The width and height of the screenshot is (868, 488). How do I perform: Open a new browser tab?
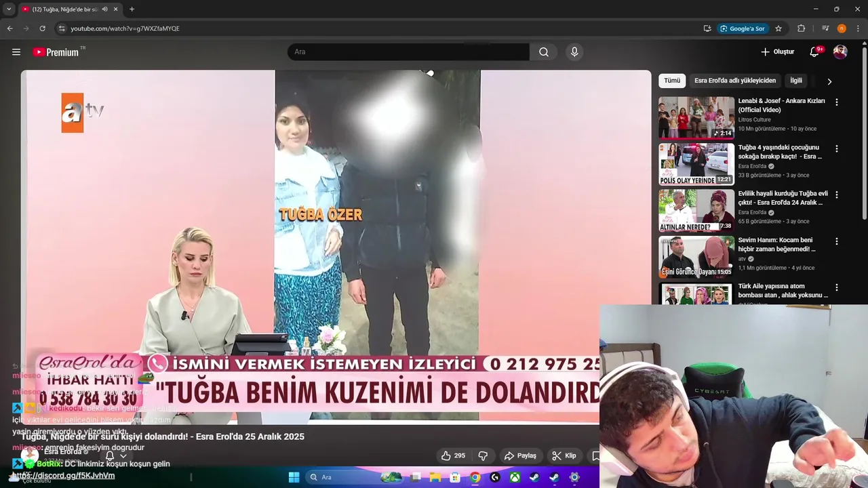pyautogui.click(x=132, y=9)
